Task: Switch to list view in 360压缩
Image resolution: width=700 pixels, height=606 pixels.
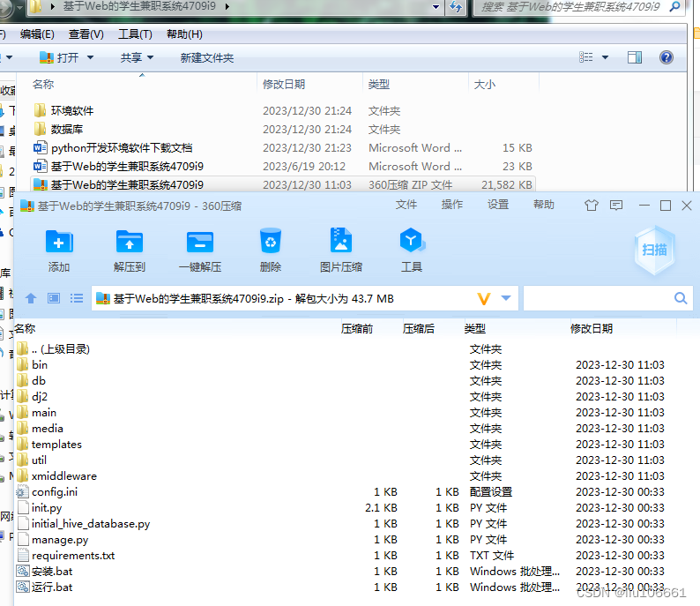Action: (x=77, y=298)
